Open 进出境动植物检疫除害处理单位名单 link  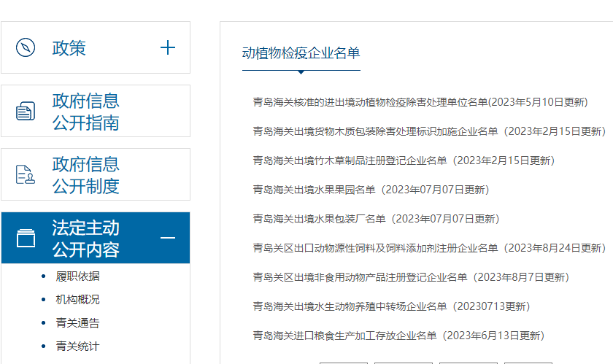[x=420, y=102]
